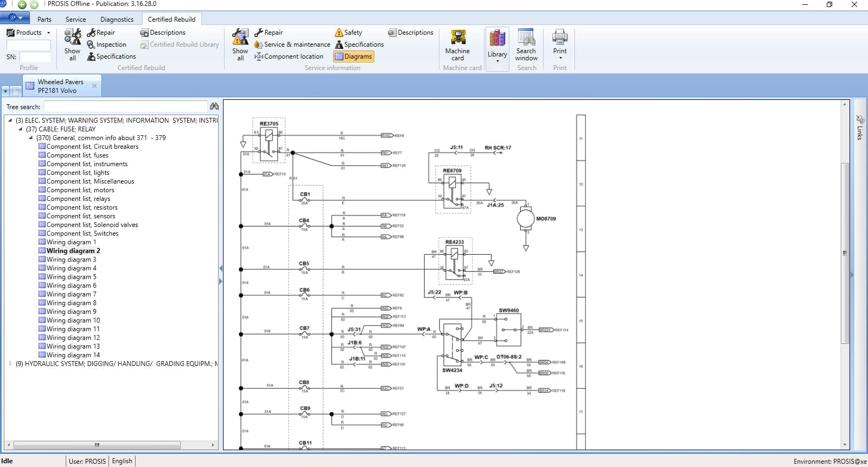This screenshot has height=467, width=868.
Task: Expand the HYDRAULIC SYSTEM tree node
Action: point(10,364)
